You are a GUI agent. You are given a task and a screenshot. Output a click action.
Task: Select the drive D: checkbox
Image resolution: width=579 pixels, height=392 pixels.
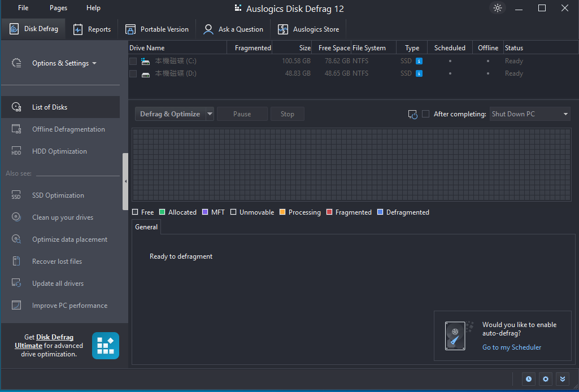(133, 73)
